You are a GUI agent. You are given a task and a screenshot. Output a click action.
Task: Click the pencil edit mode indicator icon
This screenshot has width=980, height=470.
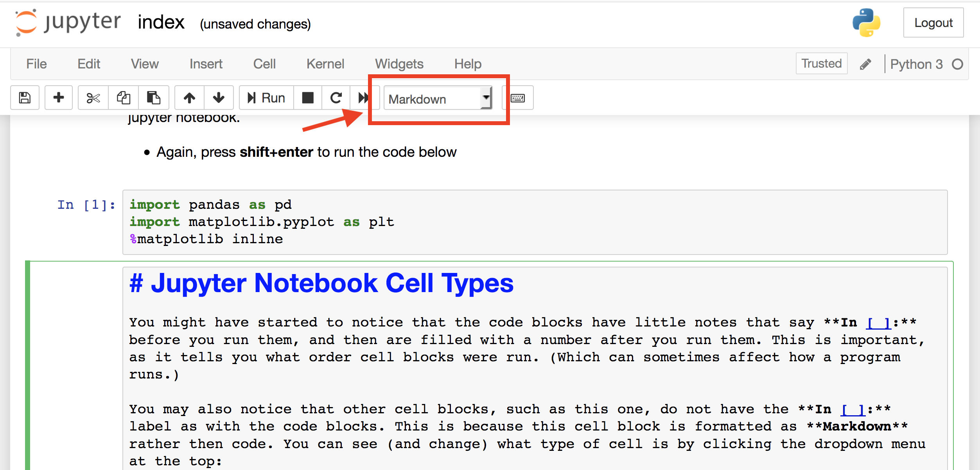click(x=865, y=64)
